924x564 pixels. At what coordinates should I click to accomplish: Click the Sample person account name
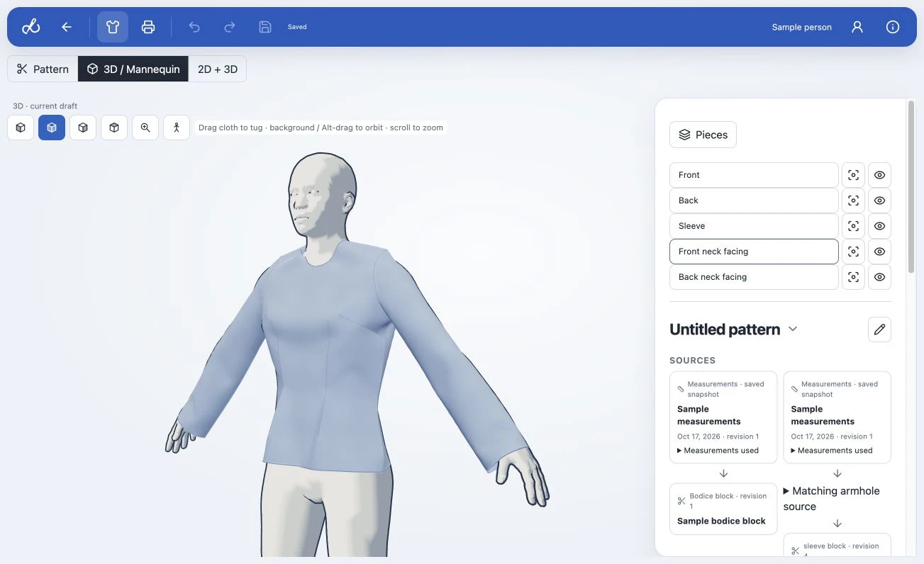pyautogui.click(x=801, y=27)
